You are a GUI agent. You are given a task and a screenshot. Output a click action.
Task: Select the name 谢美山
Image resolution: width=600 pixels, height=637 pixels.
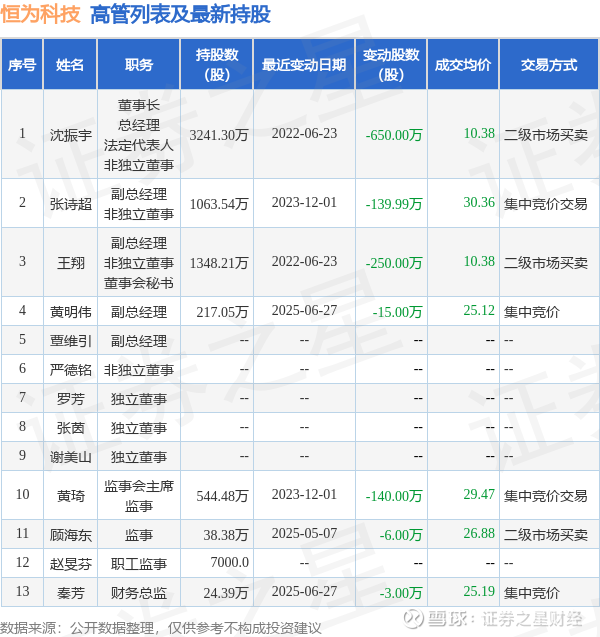tap(71, 457)
